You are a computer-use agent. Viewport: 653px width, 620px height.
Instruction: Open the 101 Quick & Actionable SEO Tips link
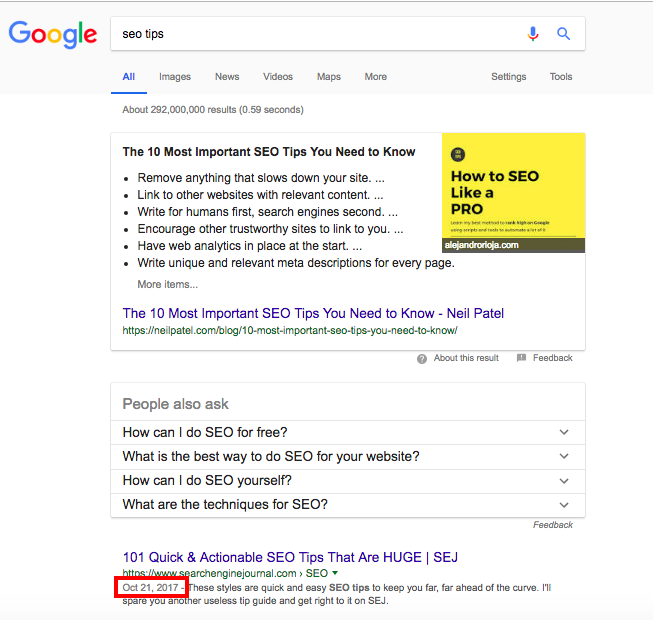(x=290, y=557)
